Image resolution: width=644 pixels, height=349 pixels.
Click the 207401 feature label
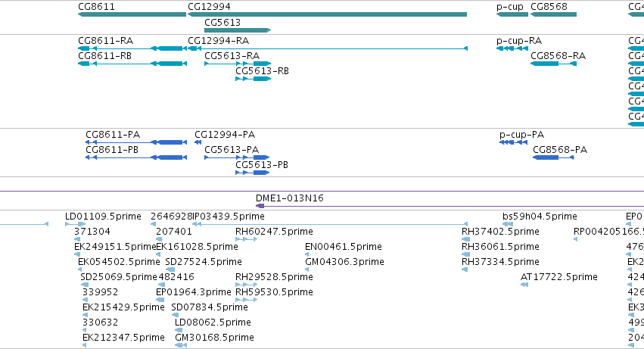(174, 232)
